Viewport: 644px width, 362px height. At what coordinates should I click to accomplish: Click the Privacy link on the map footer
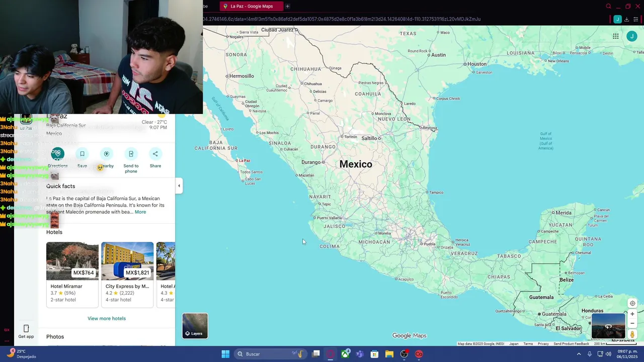pyautogui.click(x=543, y=344)
